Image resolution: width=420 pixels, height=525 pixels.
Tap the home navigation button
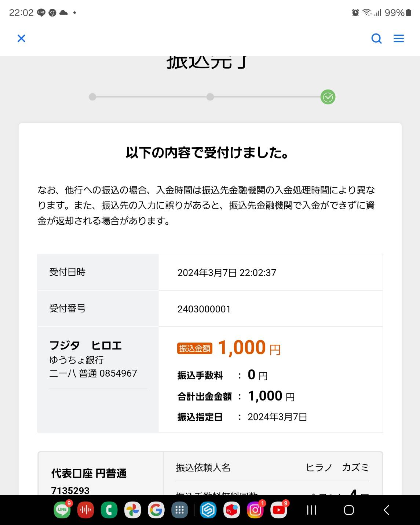tap(349, 510)
